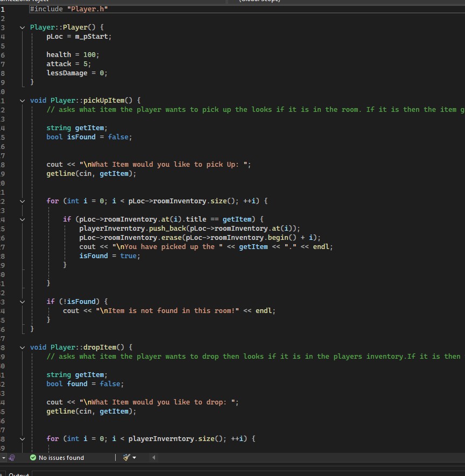Collapse the Player::dropItem() function
This screenshot has width=465, height=476.
point(22,347)
